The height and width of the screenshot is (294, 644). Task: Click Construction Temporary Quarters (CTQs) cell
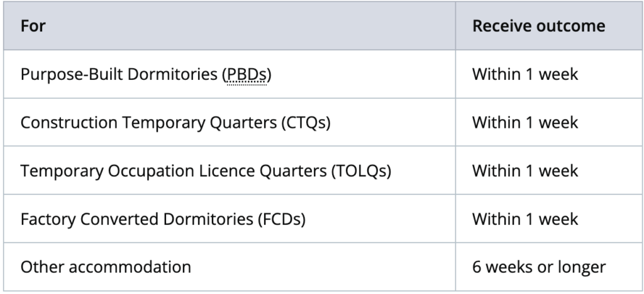tap(230, 122)
